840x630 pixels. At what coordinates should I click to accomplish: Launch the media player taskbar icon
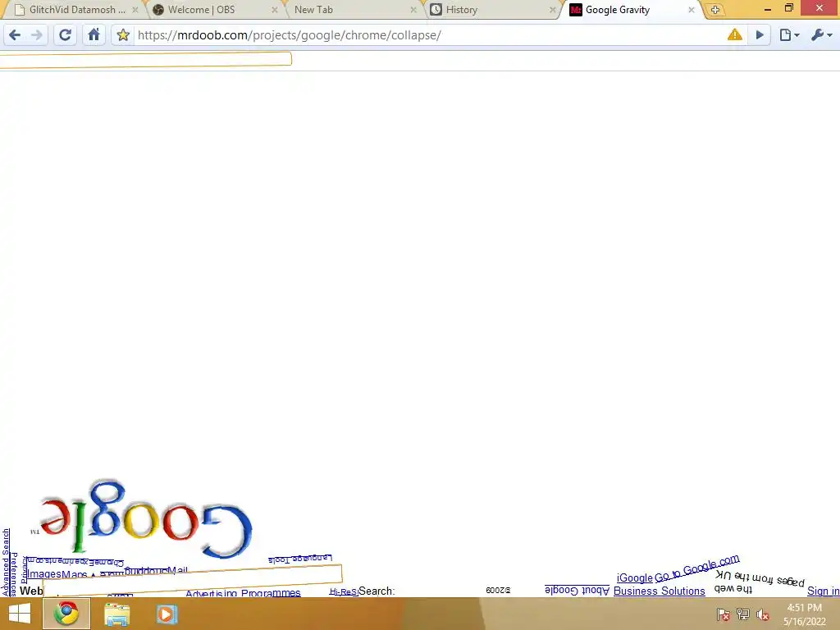(x=166, y=614)
